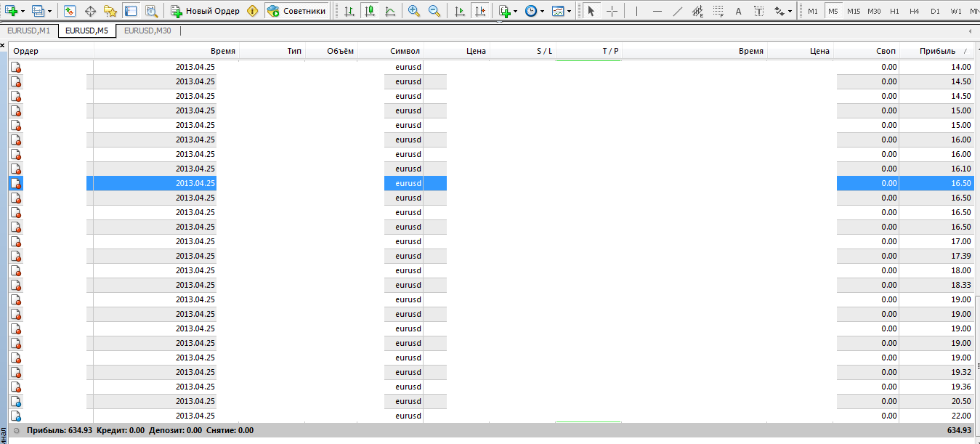980x444 pixels.
Task: Click the Zoom Out magnifier
Action: coord(434,11)
